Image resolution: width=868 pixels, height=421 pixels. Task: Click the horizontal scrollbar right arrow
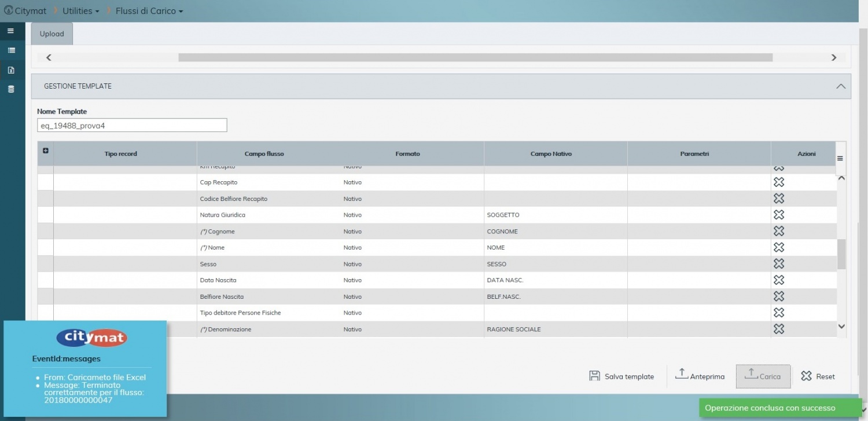coord(833,57)
